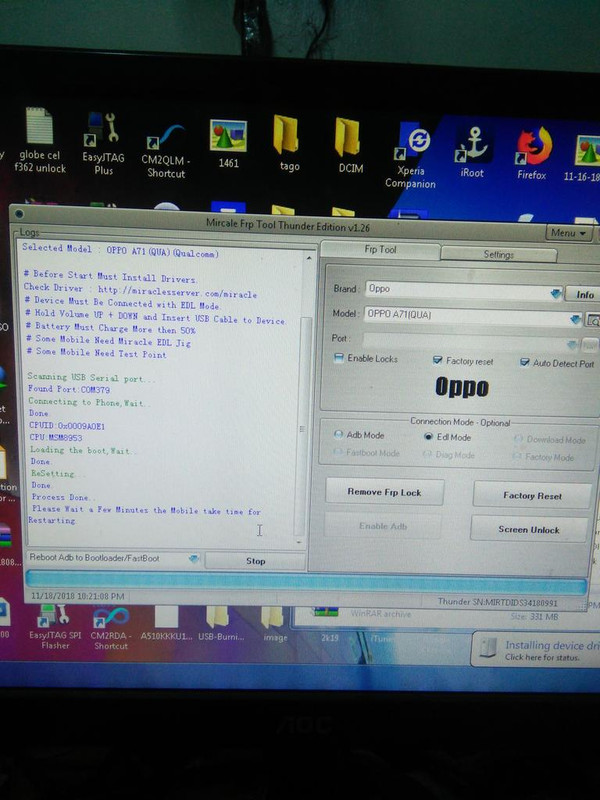Click the Selected Model log line
This screenshot has height=800, width=600.
pyautogui.click(x=120, y=250)
